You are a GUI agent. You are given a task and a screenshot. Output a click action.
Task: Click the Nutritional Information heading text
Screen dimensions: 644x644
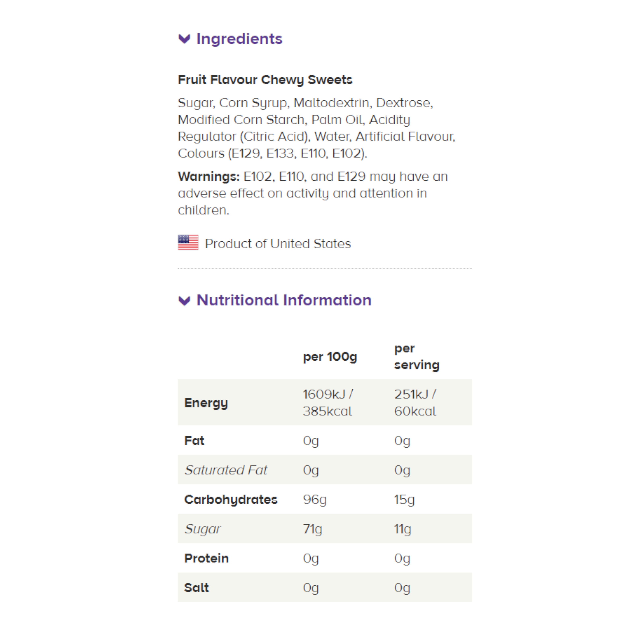click(284, 300)
